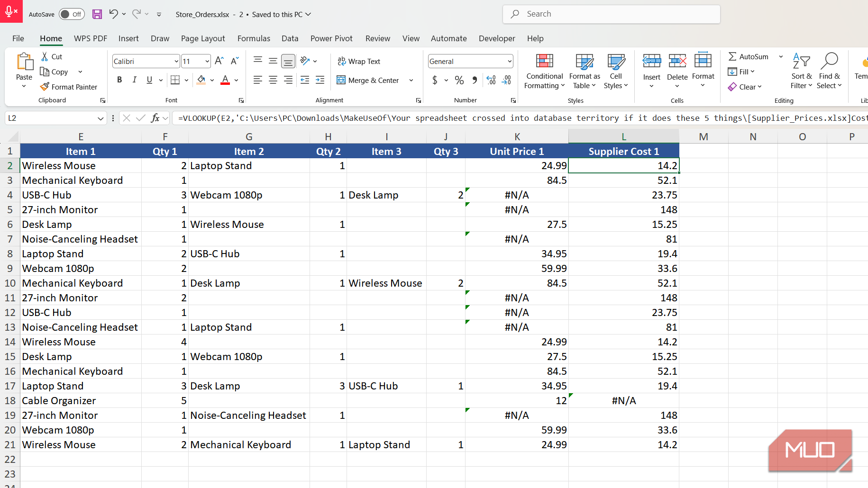
Task: Select column L header
Action: pyautogui.click(x=623, y=136)
